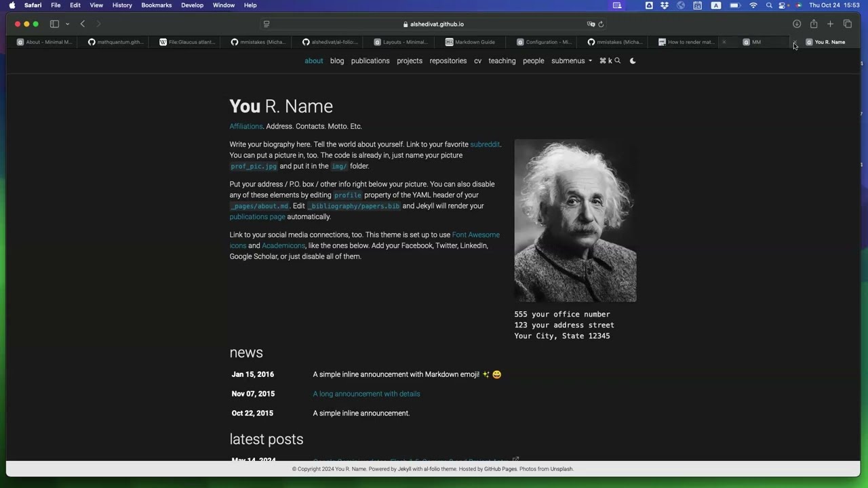Open the publications nav link
868x488 pixels.
click(x=370, y=61)
